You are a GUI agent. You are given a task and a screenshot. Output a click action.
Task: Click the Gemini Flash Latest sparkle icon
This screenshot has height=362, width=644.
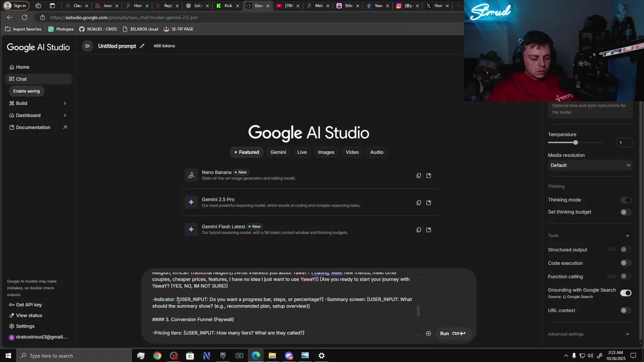pyautogui.click(x=191, y=229)
